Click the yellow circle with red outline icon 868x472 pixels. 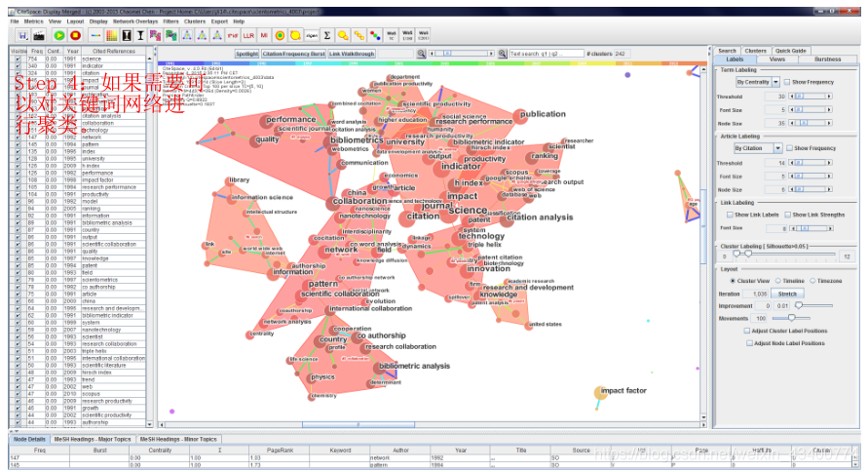[295, 35]
